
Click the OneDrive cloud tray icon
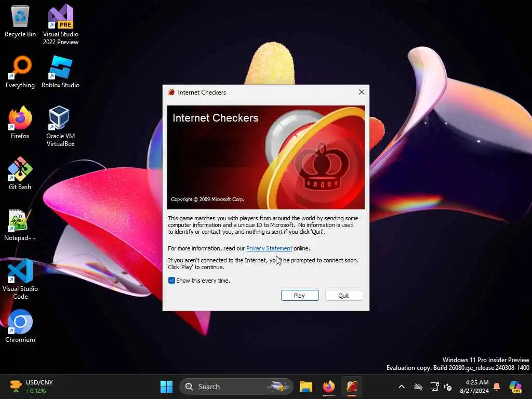point(418,387)
